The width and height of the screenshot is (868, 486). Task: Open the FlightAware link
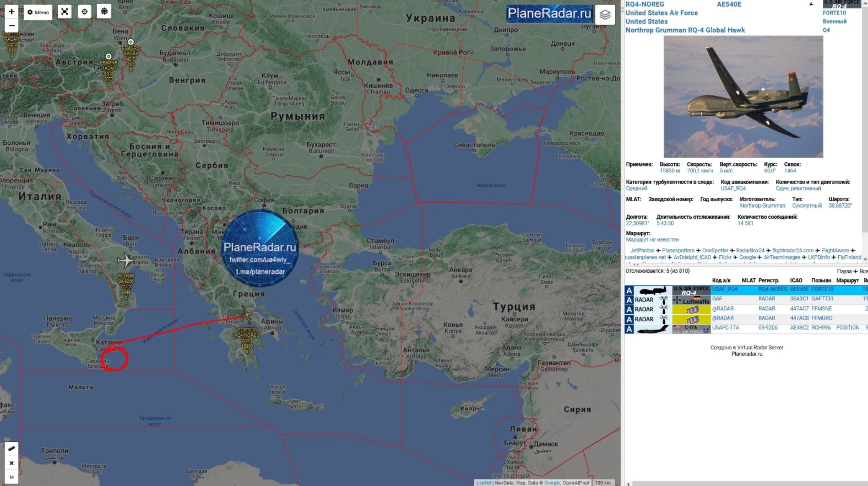click(x=835, y=250)
